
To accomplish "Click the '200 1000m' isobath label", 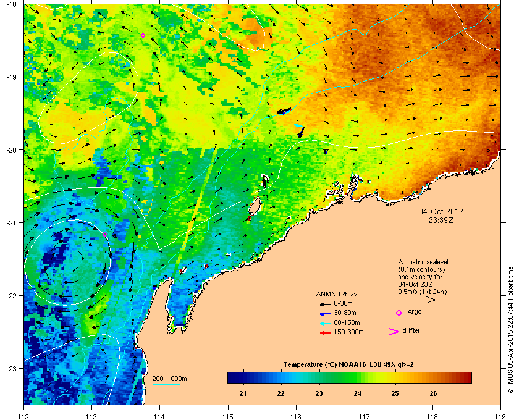I will tap(169, 379).
